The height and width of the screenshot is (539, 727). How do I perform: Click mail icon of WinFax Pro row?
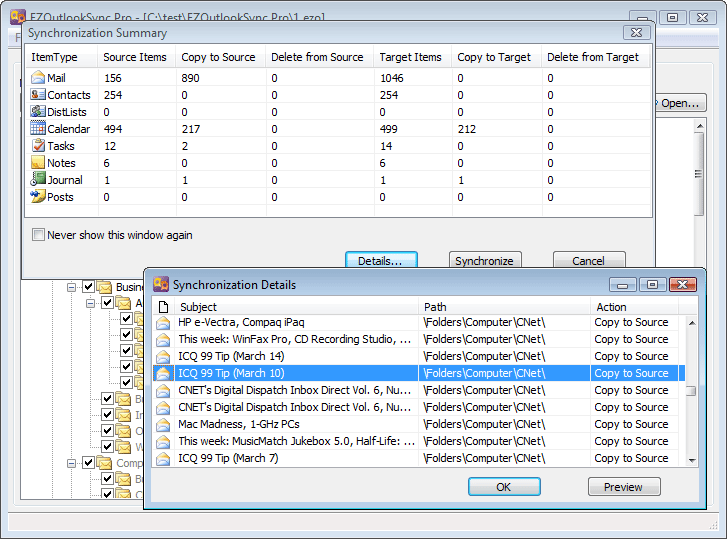coord(163,340)
